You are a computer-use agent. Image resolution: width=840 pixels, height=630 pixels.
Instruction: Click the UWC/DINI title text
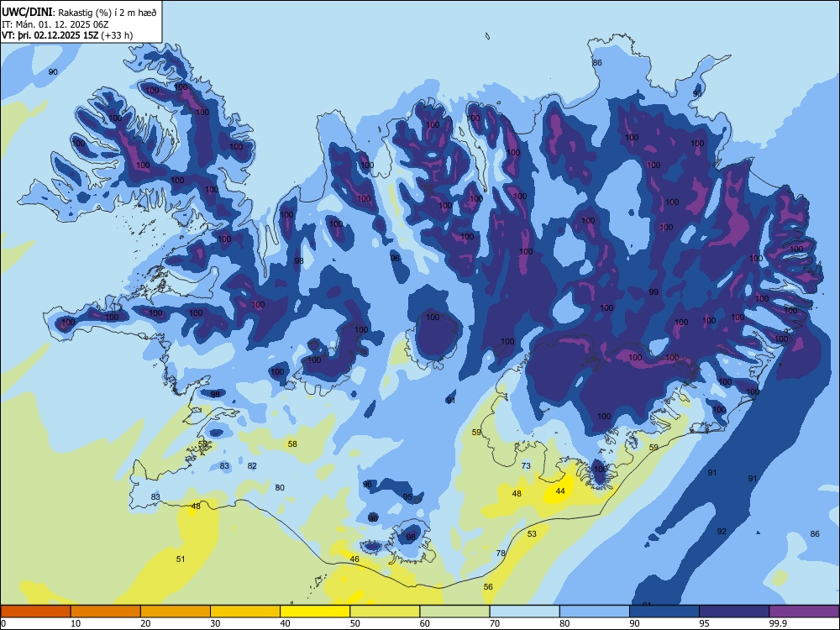(x=27, y=11)
